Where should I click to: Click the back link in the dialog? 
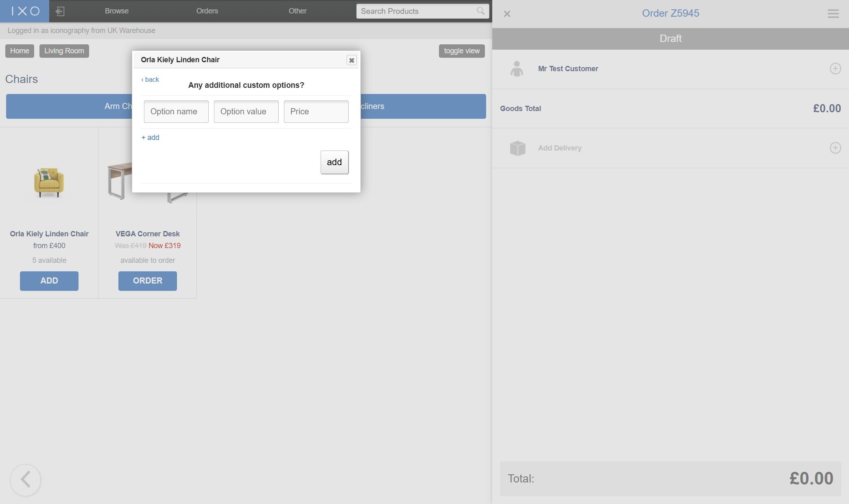(150, 79)
